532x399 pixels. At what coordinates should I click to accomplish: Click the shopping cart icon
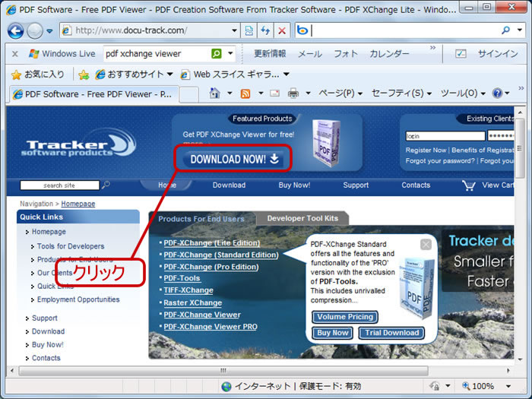pos(469,185)
